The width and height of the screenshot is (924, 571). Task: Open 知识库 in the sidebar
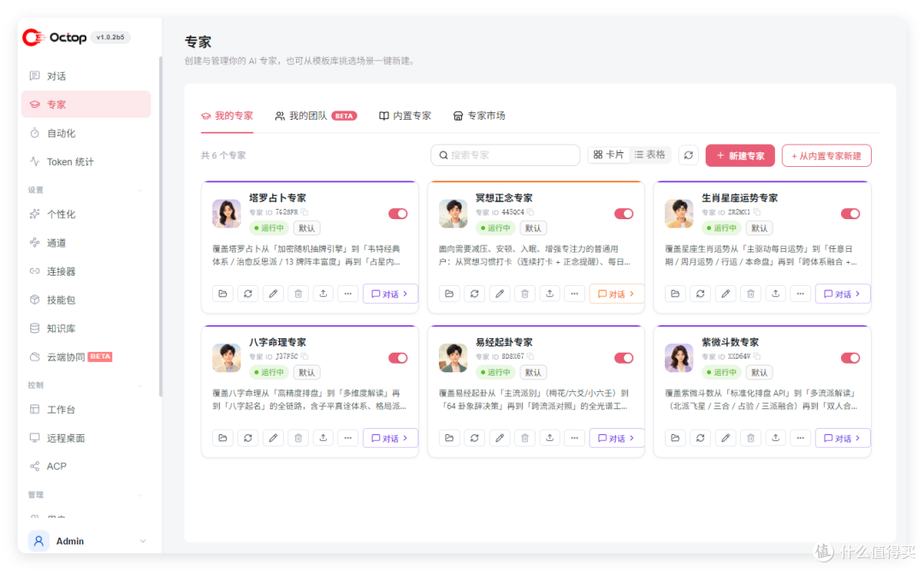pos(86,329)
